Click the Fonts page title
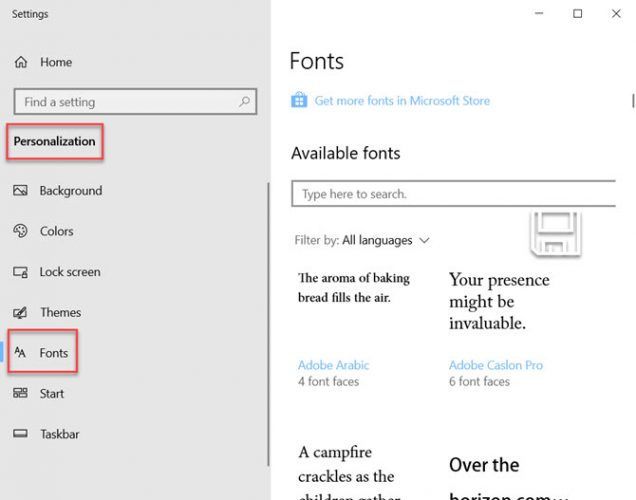The image size is (636, 500). click(x=316, y=61)
